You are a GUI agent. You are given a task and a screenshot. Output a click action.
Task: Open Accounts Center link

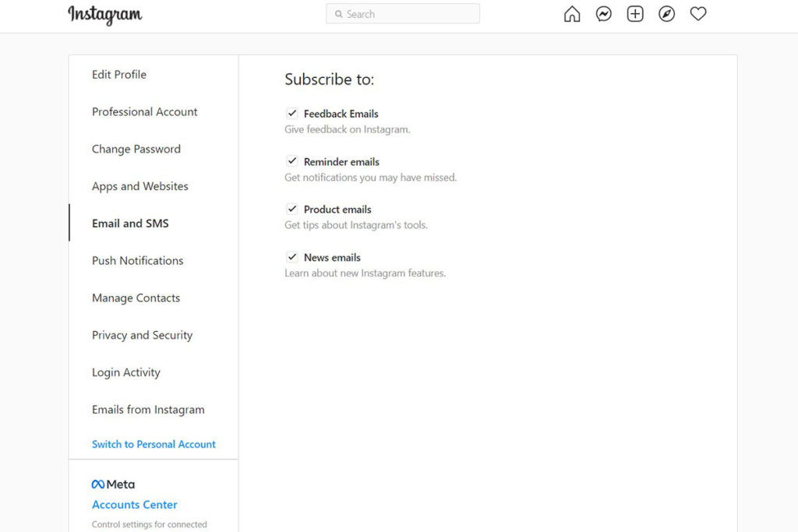135,505
